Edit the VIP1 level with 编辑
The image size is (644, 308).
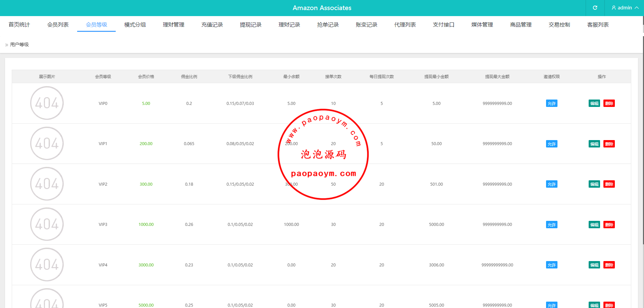(594, 144)
